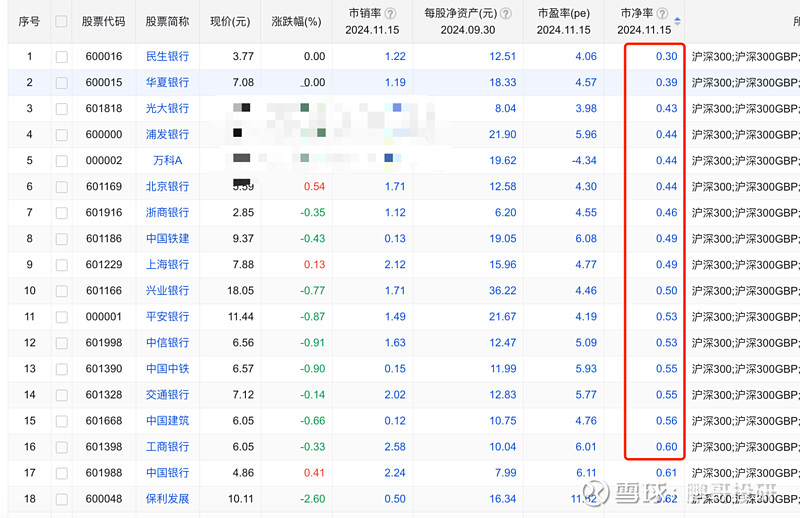Image resolution: width=800 pixels, height=518 pixels.
Task: Select stock code 600016
Action: pos(104,56)
